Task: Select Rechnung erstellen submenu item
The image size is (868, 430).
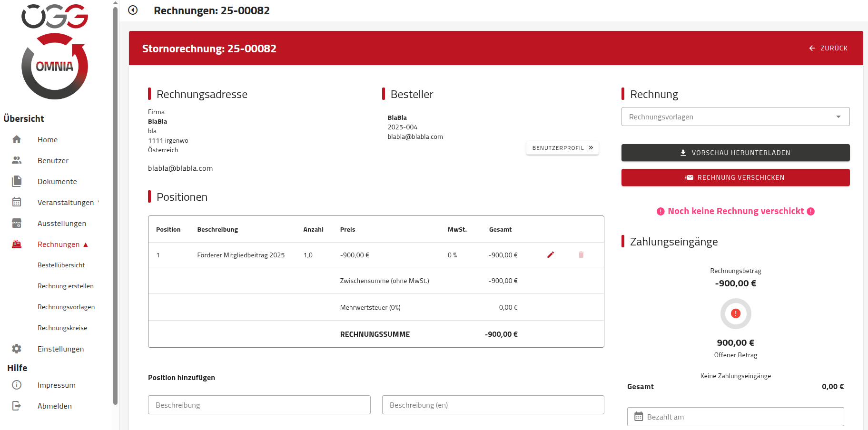Action: click(x=66, y=286)
